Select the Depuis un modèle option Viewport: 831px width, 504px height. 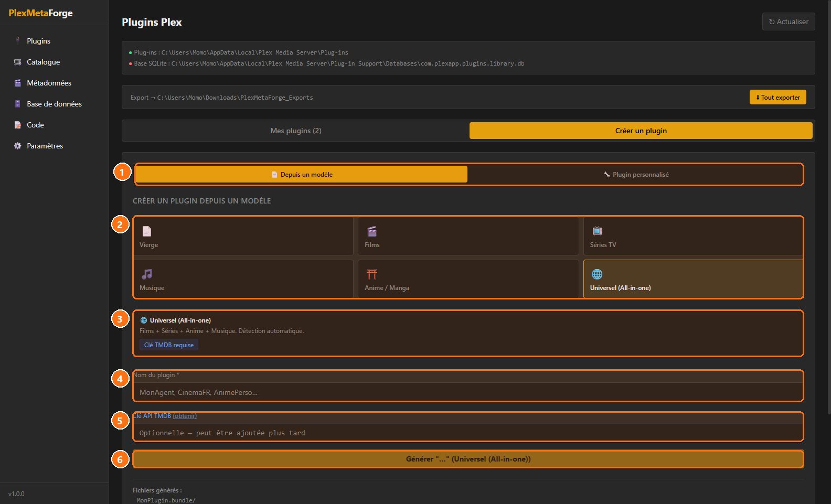[x=302, y=174]
